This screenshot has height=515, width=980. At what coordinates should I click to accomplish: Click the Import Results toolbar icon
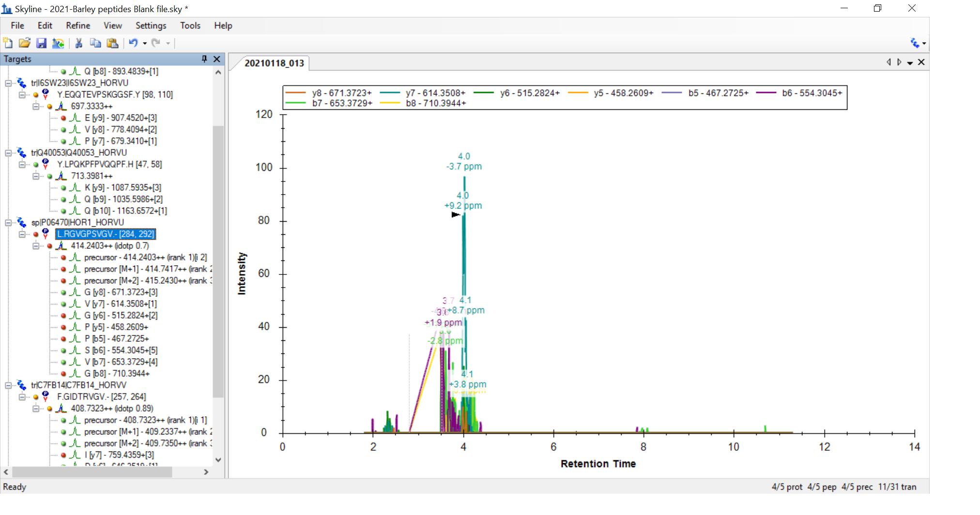58,43
